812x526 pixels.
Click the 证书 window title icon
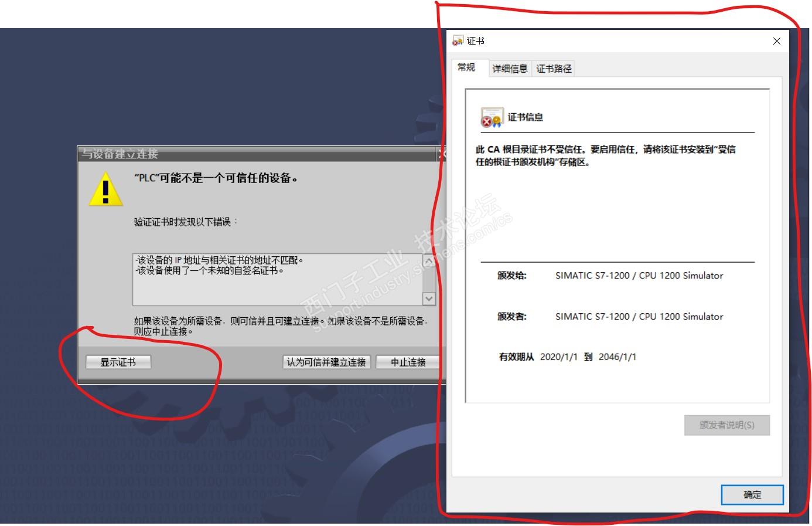coord(458,41)
